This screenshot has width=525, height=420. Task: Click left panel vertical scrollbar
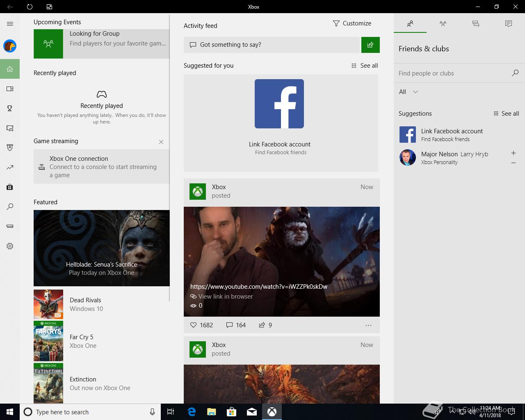(169, 158)
